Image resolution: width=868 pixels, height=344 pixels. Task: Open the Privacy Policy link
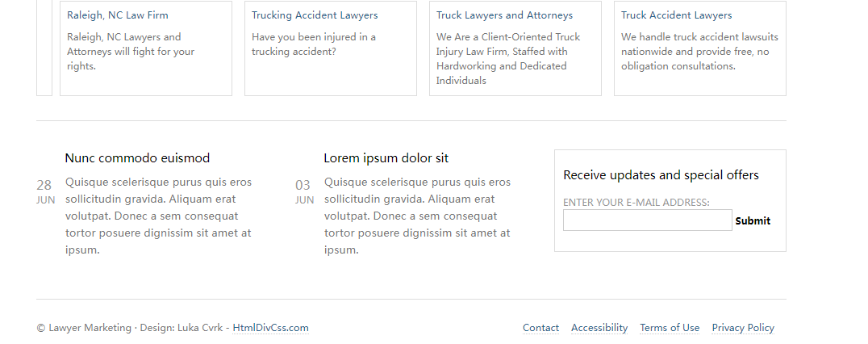pyautogui.click(x=743, y=328)
